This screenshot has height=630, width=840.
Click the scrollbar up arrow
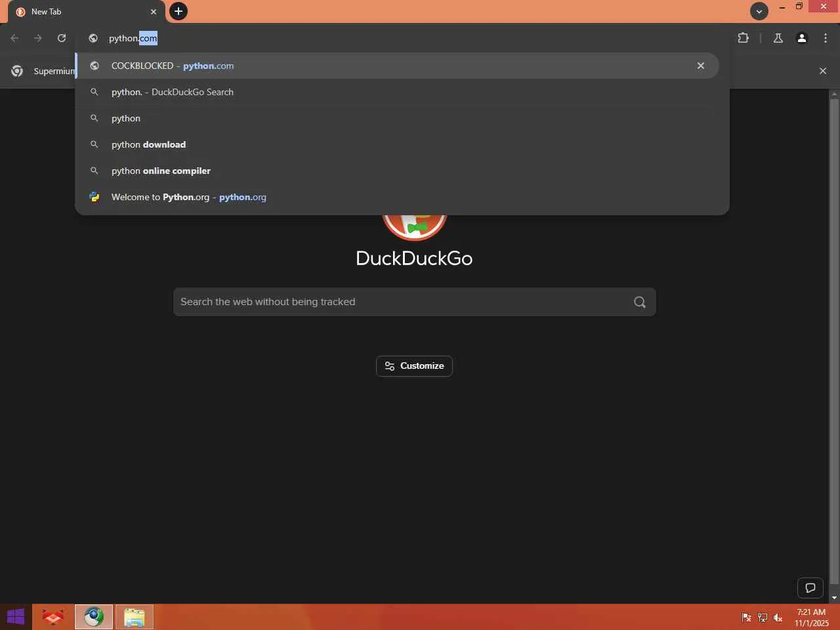pyautogui.click(x=834, y=94)
